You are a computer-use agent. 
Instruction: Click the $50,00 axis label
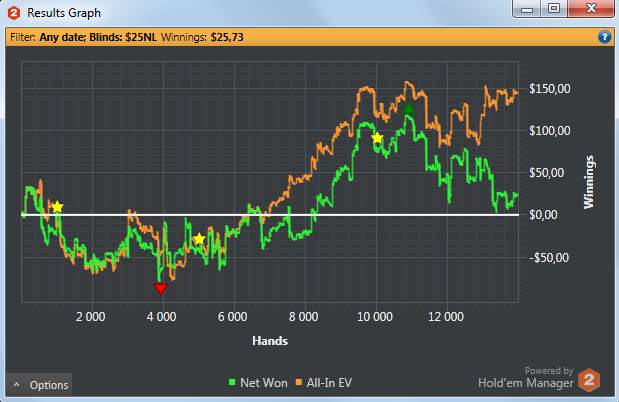click(546, 173)
